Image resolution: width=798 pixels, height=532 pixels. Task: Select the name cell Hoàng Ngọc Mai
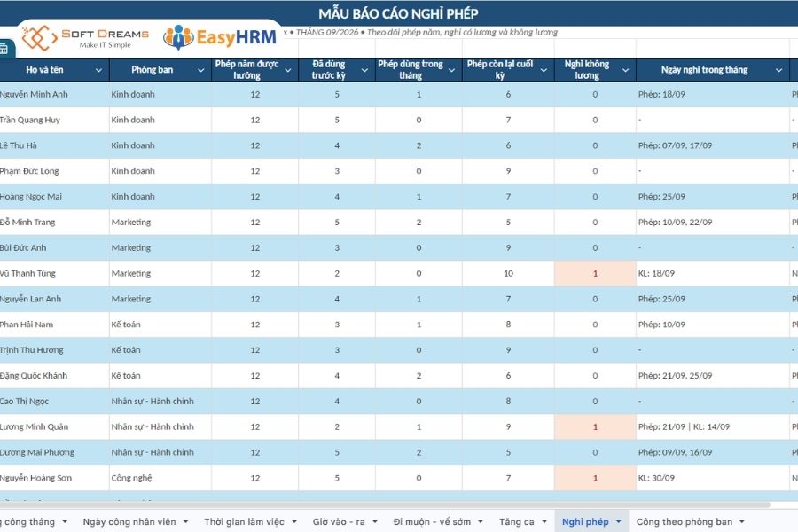pyautogui.click(x=54, y=197)
